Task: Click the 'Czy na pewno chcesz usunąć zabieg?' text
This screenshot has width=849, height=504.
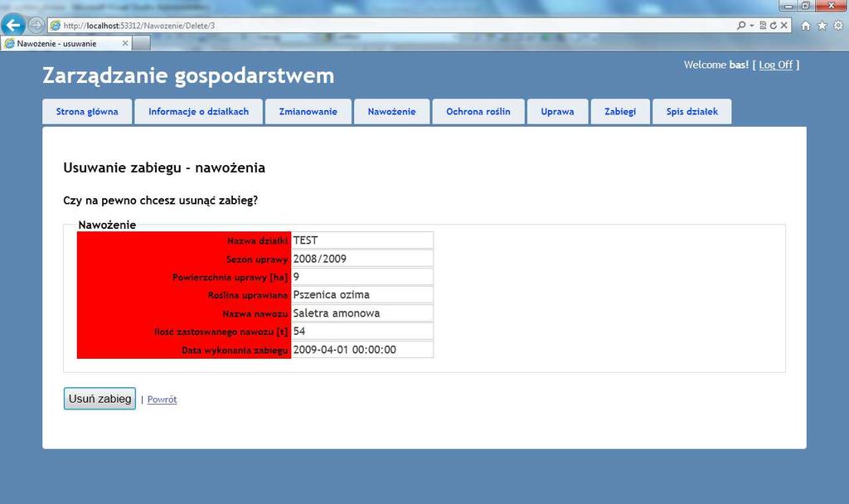Action: coord(161,201)
